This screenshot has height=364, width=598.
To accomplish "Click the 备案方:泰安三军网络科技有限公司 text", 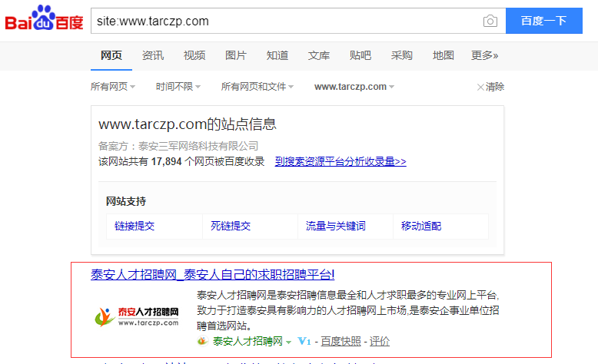I will 178,146.
